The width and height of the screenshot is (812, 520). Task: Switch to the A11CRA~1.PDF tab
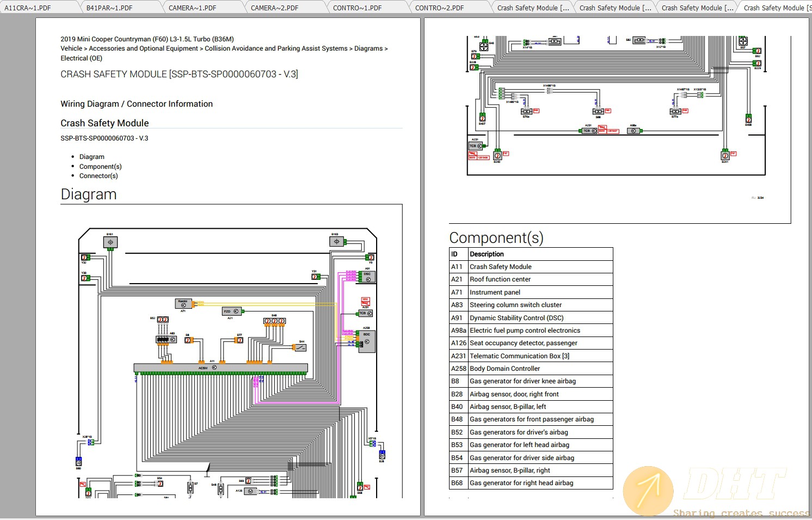28,8
